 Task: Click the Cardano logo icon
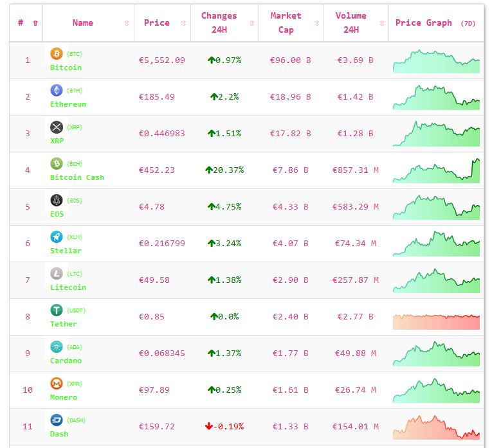pyautogui.click(x=56, y=347)
